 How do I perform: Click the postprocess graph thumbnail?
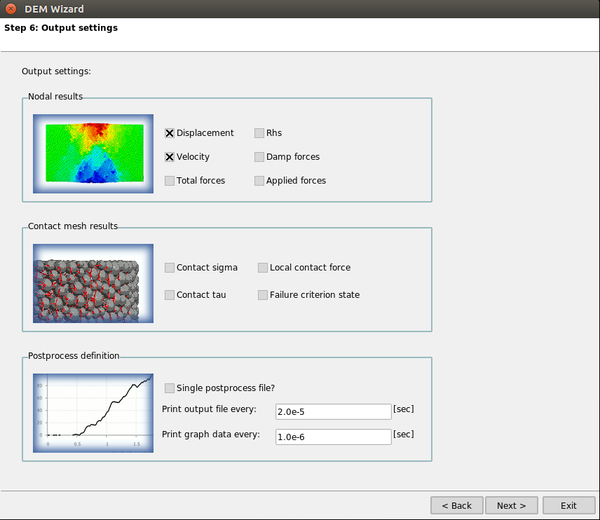click(93, 412)
